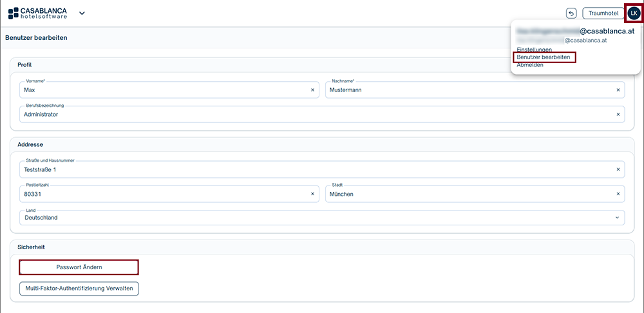Click the Traumhotel button
Image resolution: width=644 pixels, height=313 pixels.
pos(603,13)
